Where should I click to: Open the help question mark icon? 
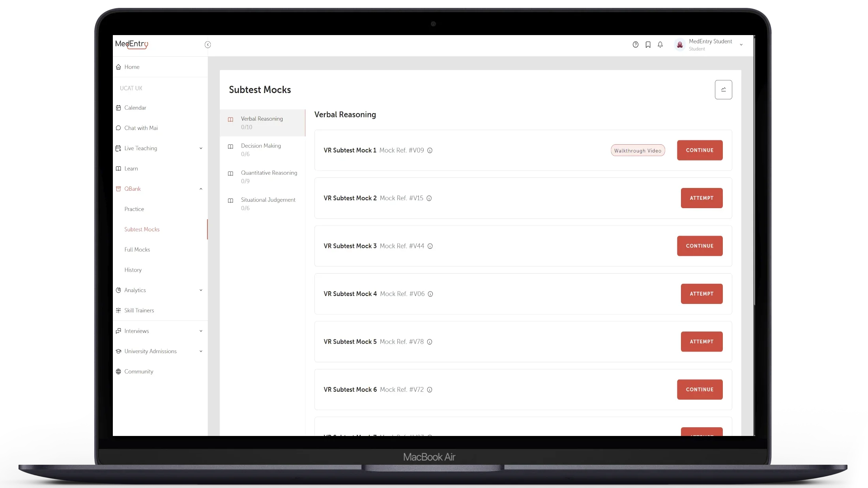click(x=635, y=45)
